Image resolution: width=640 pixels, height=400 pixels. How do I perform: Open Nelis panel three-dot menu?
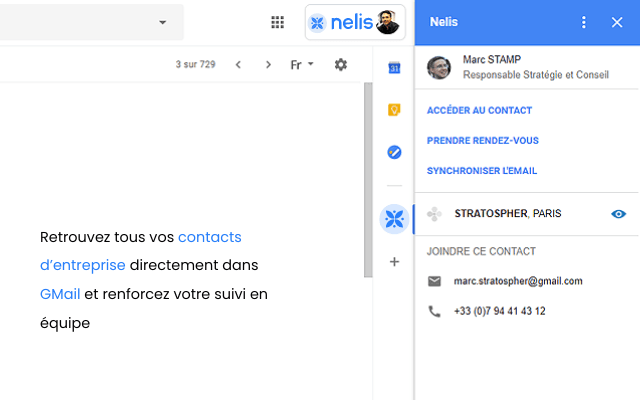pos(584,22)
